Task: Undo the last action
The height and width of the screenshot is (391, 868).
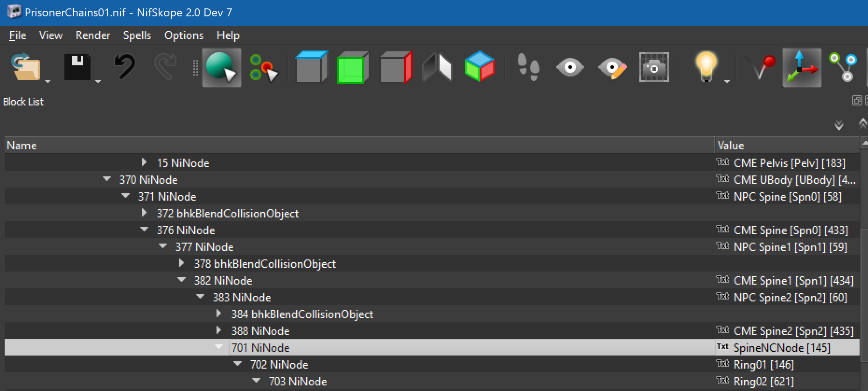Action: click(125, 67)
